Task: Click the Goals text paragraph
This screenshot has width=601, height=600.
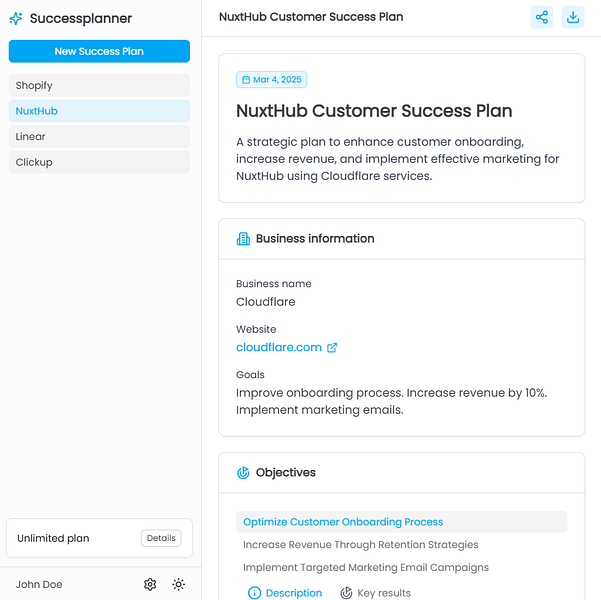Action: [x=391, y=401]
